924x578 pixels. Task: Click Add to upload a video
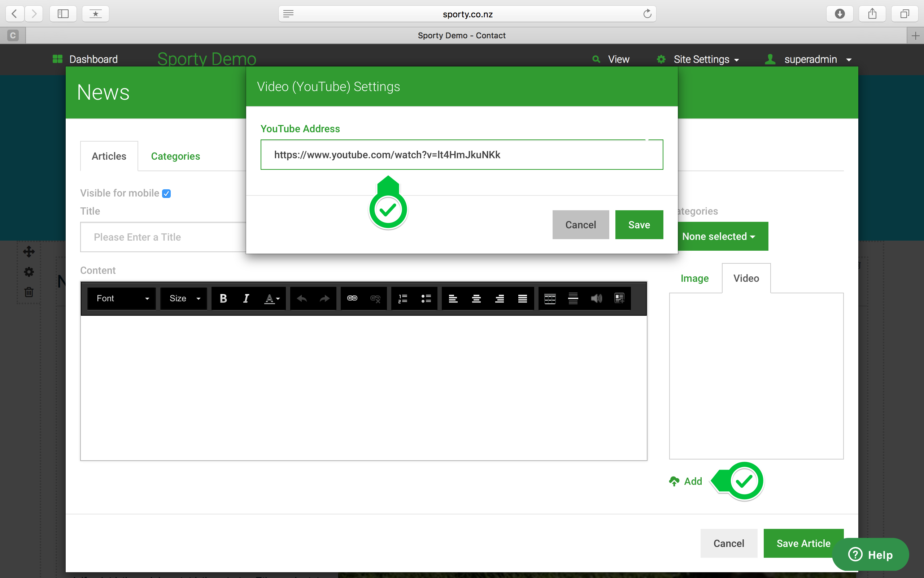[686, 481]
